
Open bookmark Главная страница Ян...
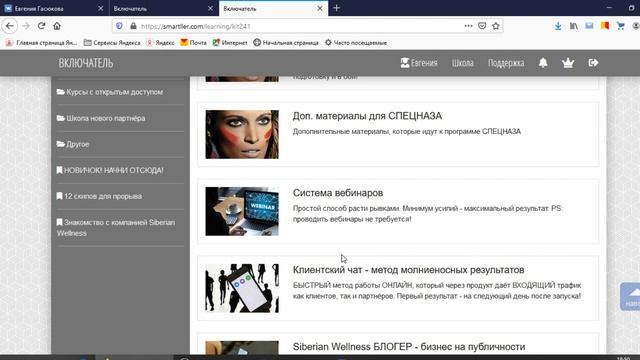[41, 42]
